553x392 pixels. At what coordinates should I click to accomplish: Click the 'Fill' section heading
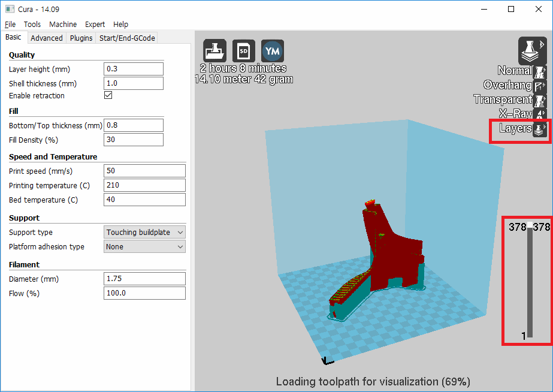pos(13,111)
